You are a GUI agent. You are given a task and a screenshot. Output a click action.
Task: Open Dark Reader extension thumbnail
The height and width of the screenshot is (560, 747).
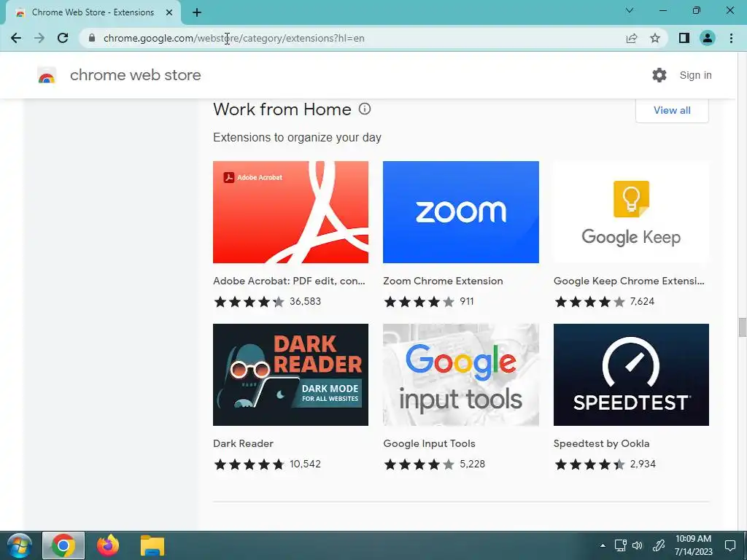click(290, 375)
